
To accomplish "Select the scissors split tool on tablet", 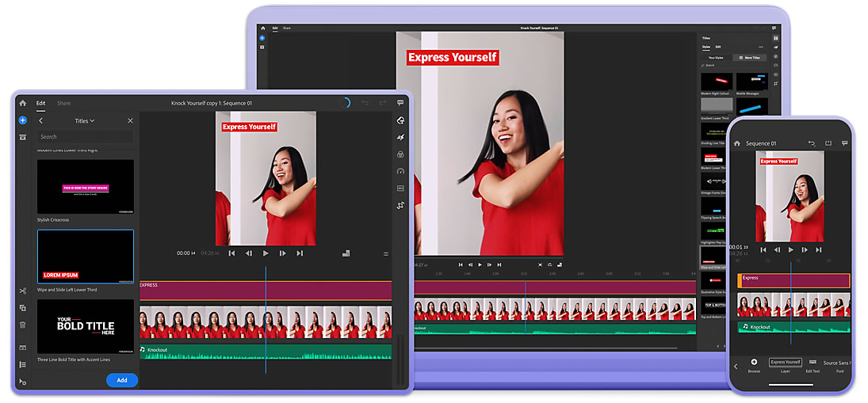I will pos(22,291).
